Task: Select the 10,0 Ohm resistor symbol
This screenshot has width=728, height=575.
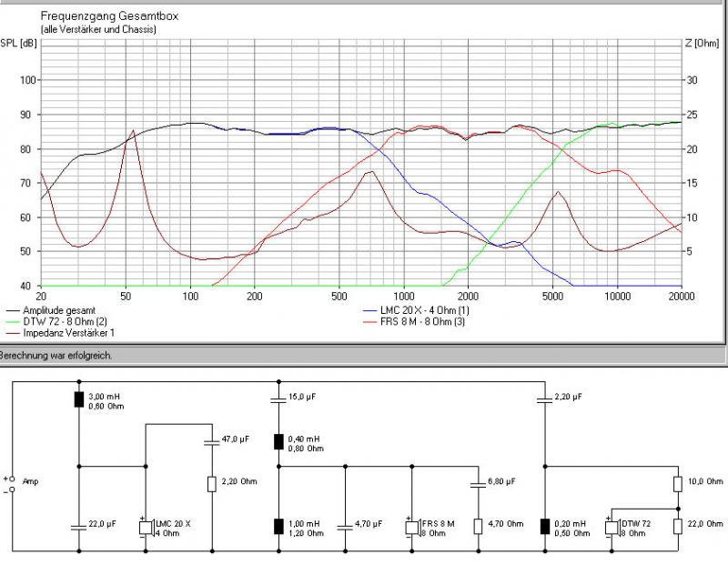Action: point(678,484)
